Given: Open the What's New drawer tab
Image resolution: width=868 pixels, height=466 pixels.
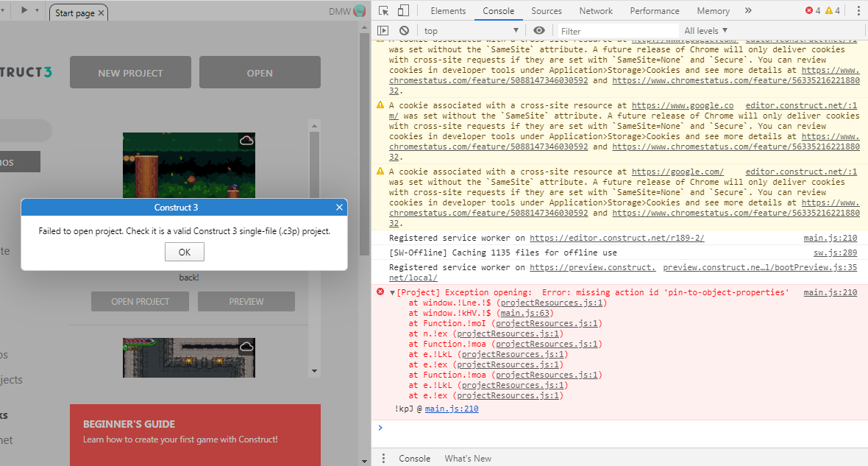Looking at the screenshot, I should coord(468,458).
